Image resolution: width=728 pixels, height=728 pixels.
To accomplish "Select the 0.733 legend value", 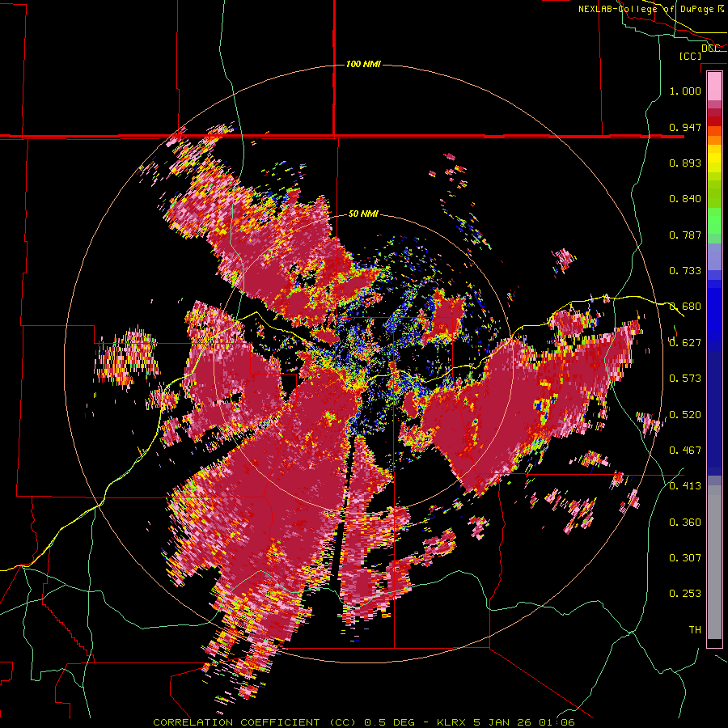I will coord(685,271).
